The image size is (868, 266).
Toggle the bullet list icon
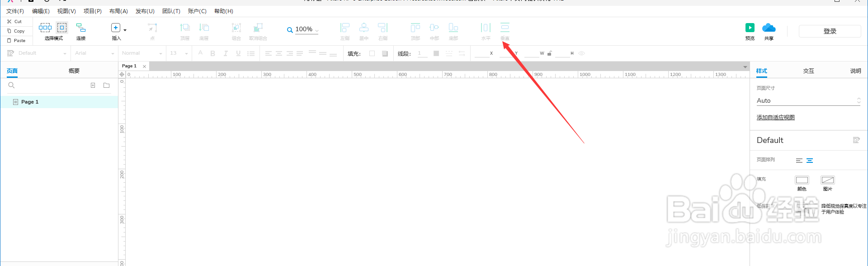(251, 53)
